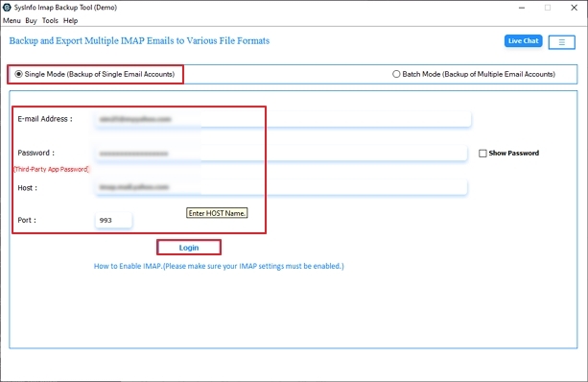Open the Help menu

coord(70,21)
